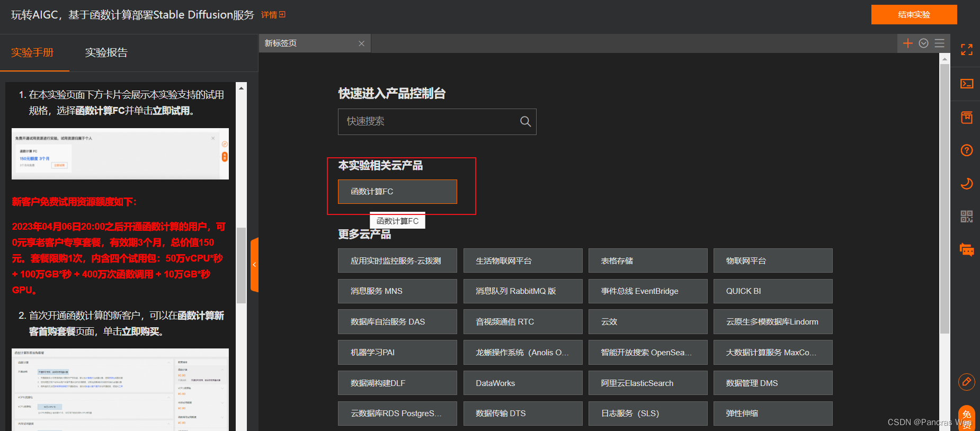Open 消息服务 MNS
This screenshot has height=431, width=980.
pos(397,291)
